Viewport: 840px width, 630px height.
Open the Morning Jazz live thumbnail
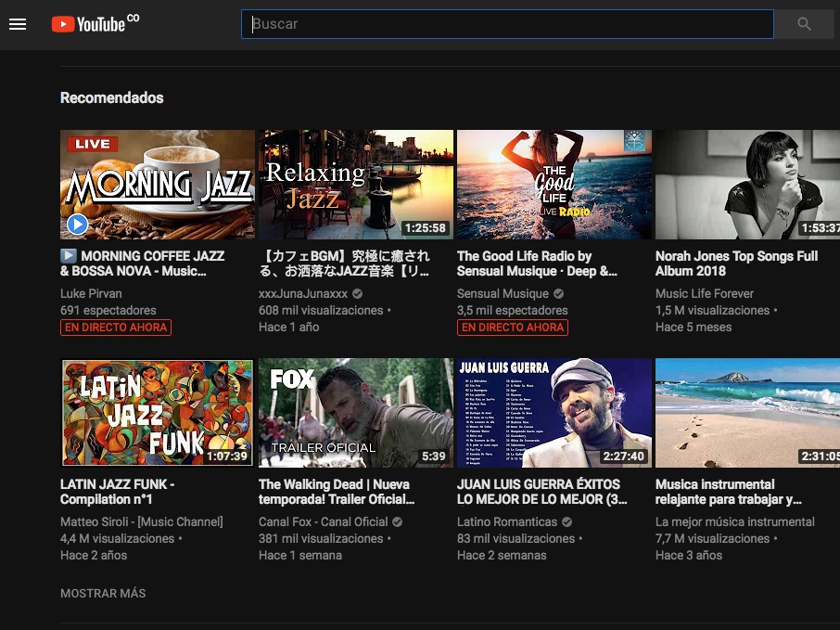pyautogui.click(x=158, y=185)
